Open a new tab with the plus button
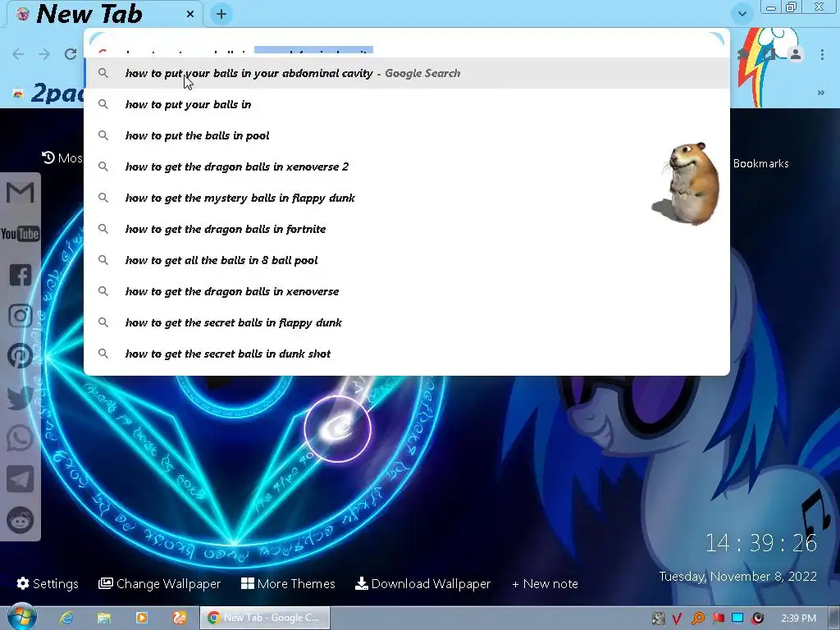The width and height of the screenshot is (840, 630). [x=221, y=14]
